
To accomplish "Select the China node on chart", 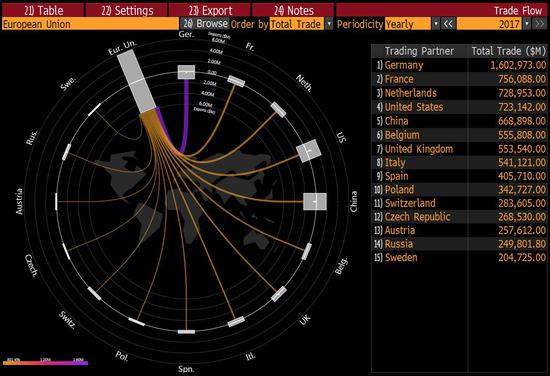I will pyautogui.click(x=315, y=202).
